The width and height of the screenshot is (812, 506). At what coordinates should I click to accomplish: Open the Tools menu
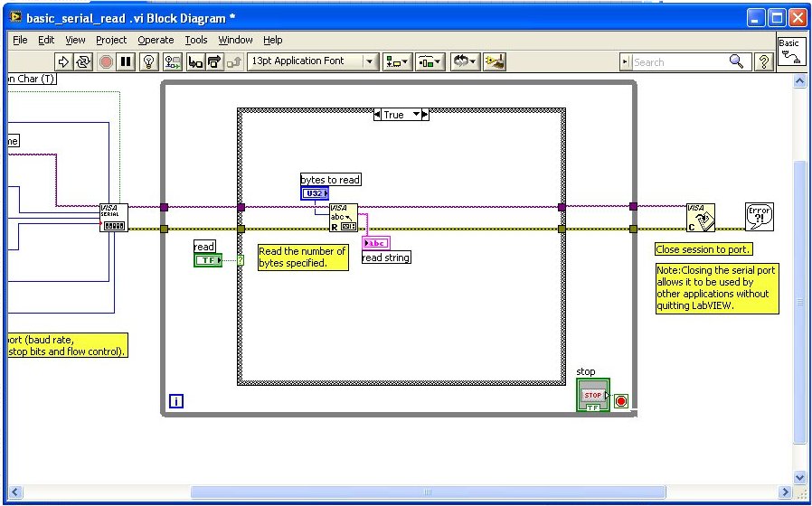[x=196, y=40]
